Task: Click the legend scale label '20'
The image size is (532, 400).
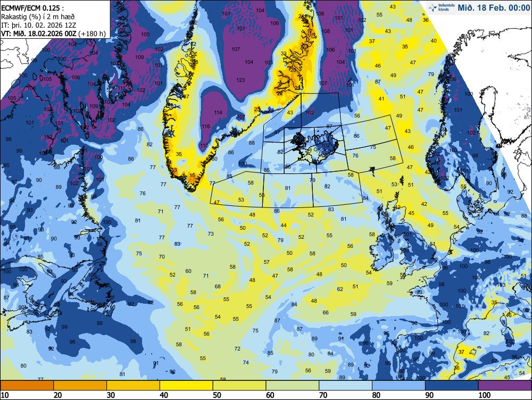Action: click(x=57, y=395)
